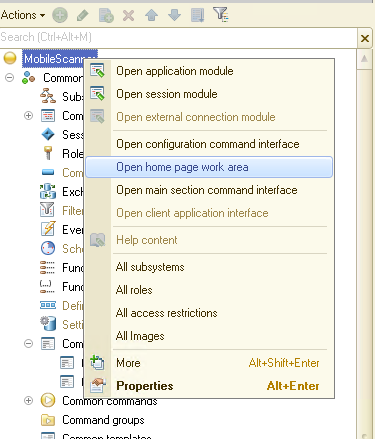375x439 pixels.
Task: Choose Open configuration command interface
Action: tap(209, 144)
